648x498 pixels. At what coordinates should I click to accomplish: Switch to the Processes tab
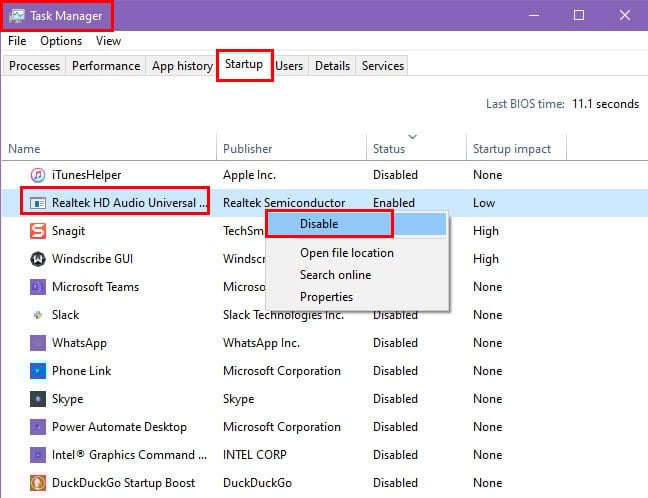pyautogui.click(x=34, y=66)
